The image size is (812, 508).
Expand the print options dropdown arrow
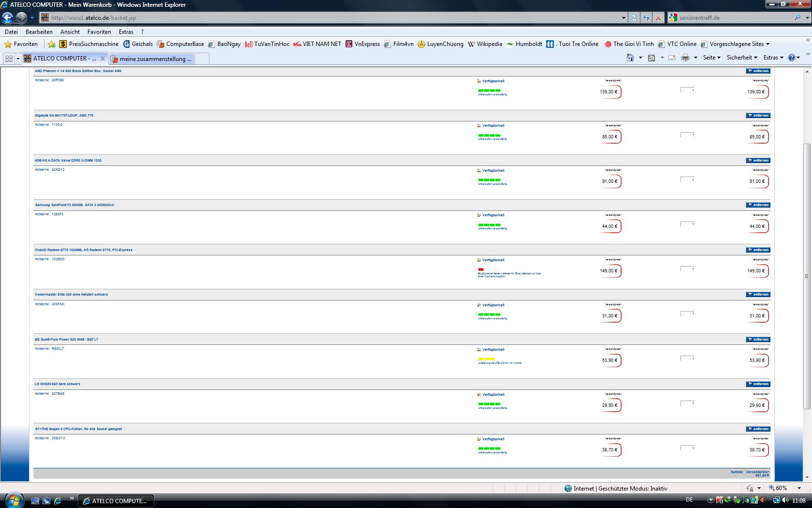coord(696,58)
